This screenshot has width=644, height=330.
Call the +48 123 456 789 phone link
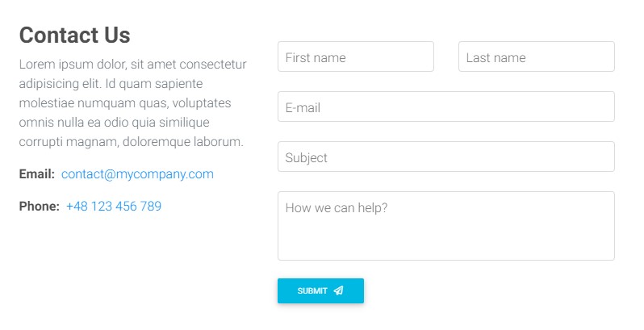(x=114, y=207)
